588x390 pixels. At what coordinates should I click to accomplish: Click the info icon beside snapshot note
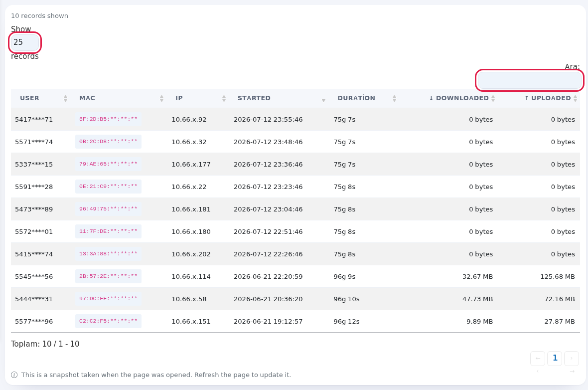click(x=14, y=375)
